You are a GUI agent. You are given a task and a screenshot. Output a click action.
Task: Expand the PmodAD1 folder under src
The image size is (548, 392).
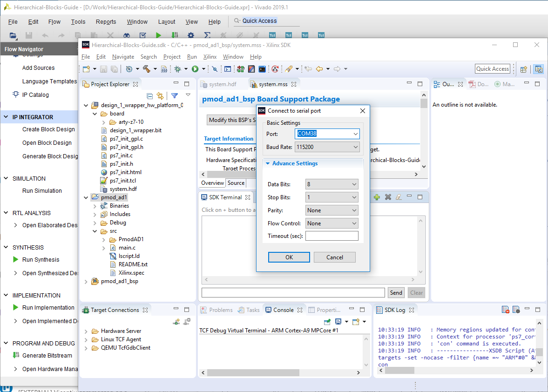(103, 240)
